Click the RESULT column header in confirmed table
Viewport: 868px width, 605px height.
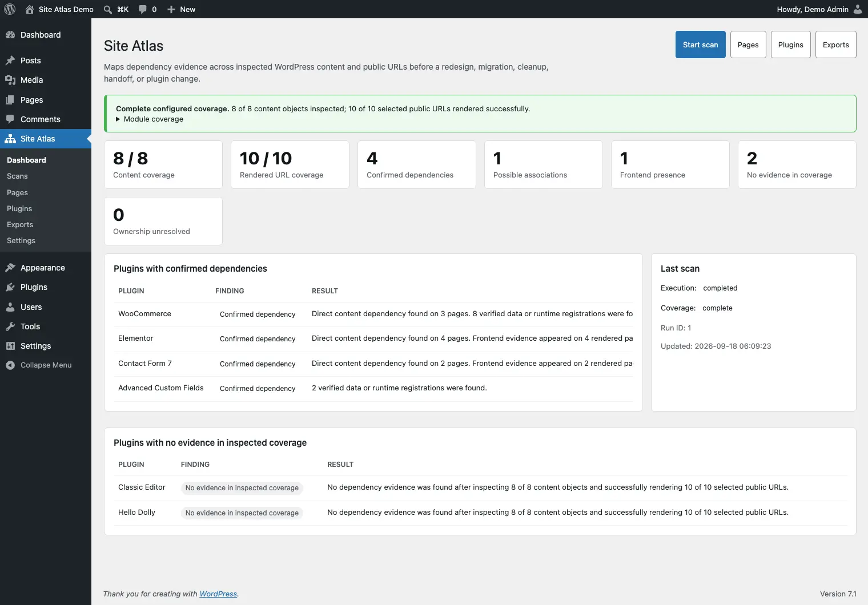(325, 291)
